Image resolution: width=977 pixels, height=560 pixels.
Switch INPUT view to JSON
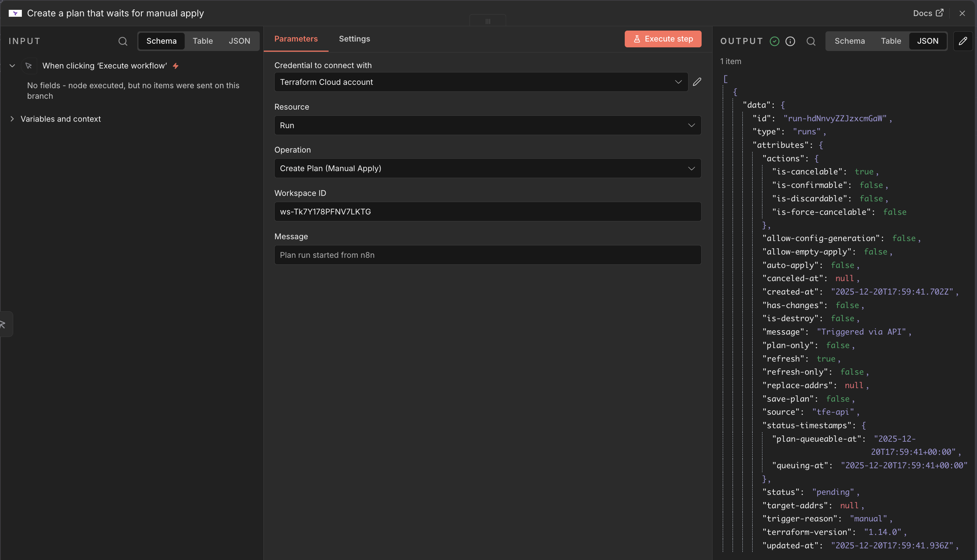[239, 41]
